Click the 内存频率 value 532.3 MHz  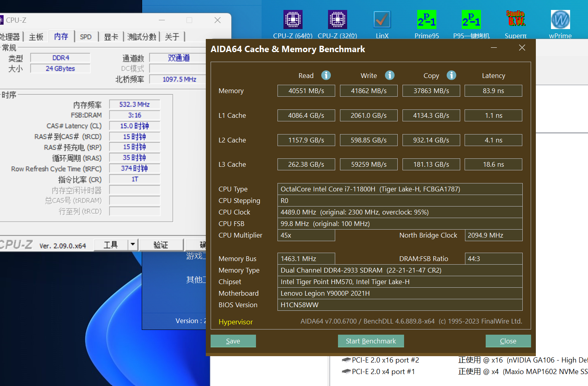[x=135, y=104]
